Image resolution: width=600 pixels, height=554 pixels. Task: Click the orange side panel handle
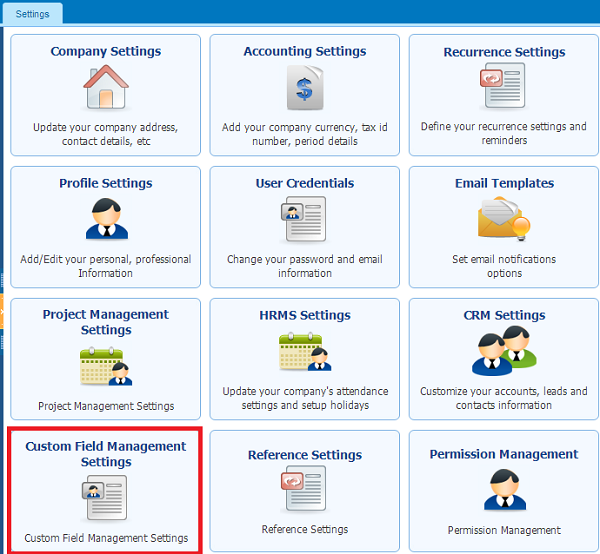tap(2, 311)
